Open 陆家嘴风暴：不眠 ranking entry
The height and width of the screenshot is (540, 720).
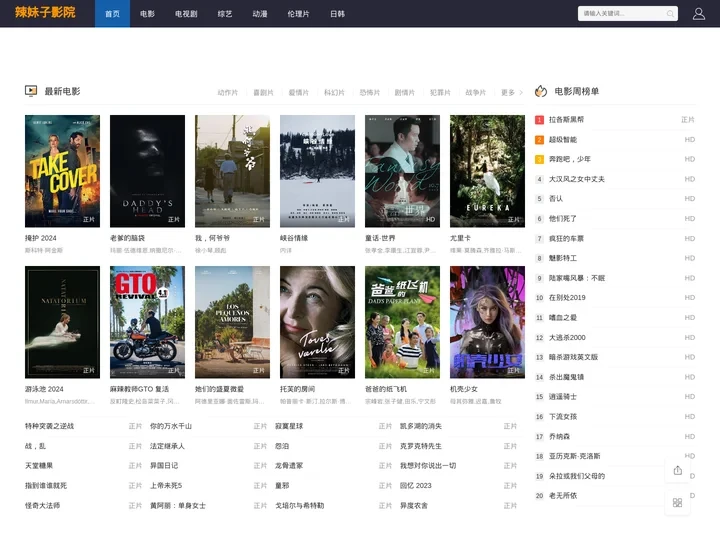[x=577, y=278]
